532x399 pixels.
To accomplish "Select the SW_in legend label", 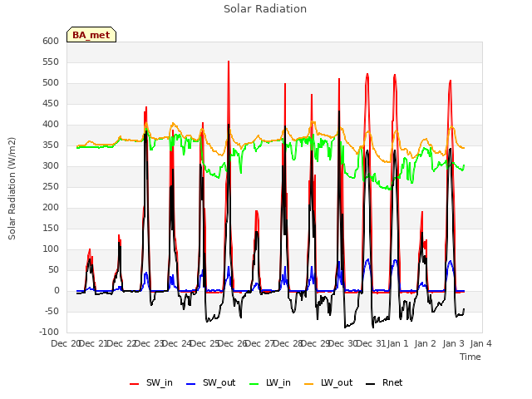I will point(160,382).
